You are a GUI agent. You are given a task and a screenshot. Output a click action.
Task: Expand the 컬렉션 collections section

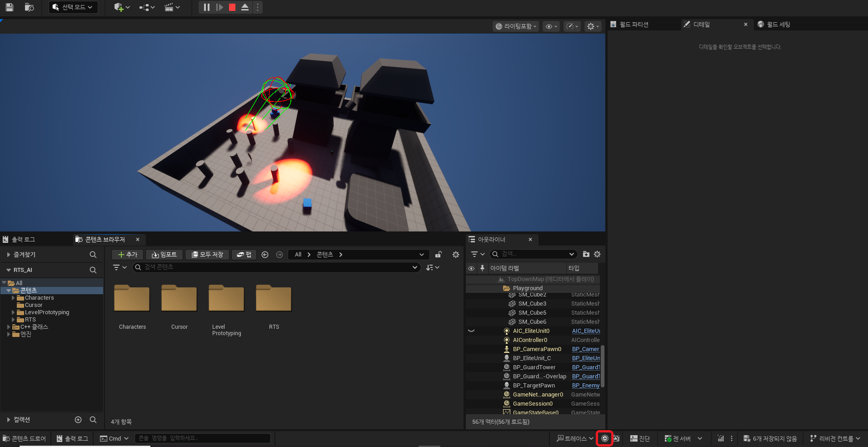pos(9,420)
